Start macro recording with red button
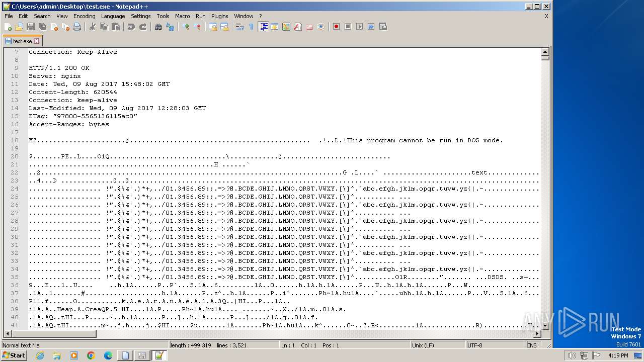Screen dimensions: 644x362 click(336, 27)
